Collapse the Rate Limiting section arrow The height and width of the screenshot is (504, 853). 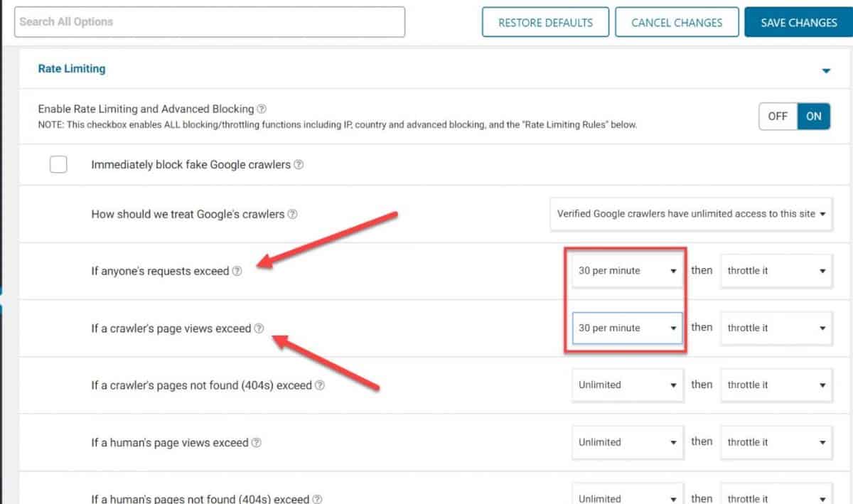pyautogui.click(x=826, y=71)
